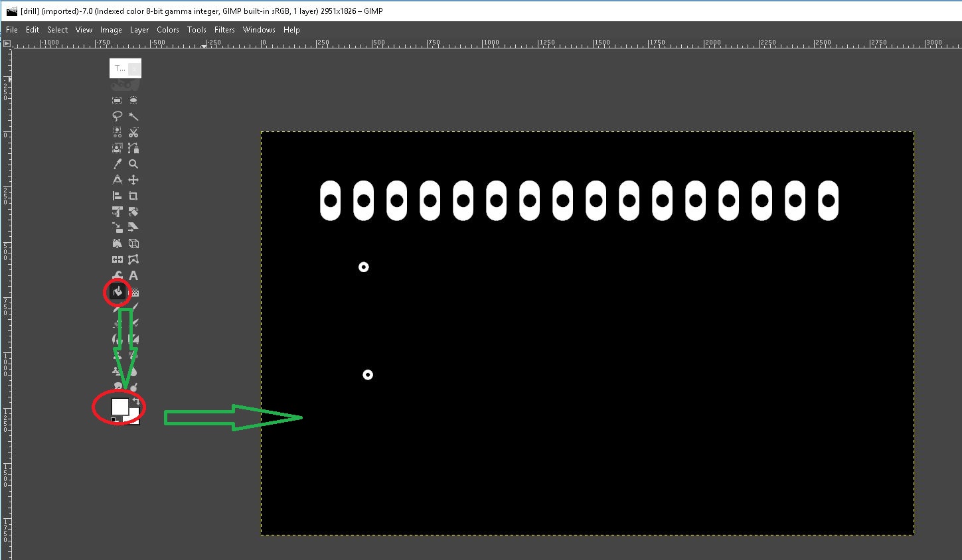
Task: Click the GIMP window title bar icon
Action: point(11,11)
